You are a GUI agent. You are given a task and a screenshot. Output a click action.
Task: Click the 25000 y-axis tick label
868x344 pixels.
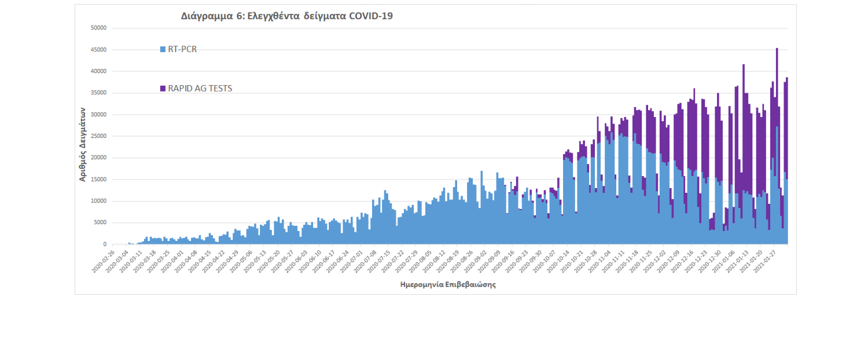[98, 137]
